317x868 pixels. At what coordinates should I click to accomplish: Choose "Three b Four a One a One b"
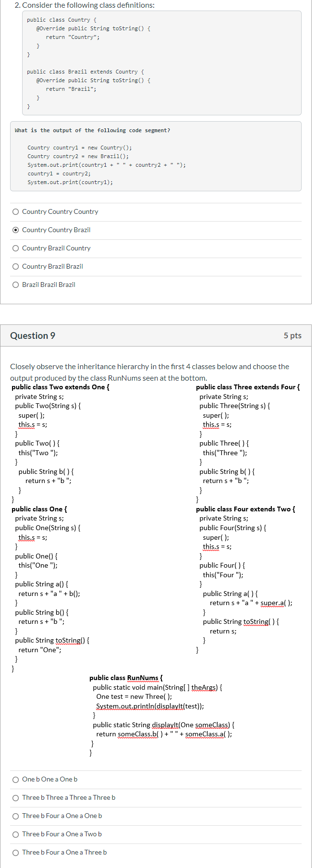click(62, 816)
